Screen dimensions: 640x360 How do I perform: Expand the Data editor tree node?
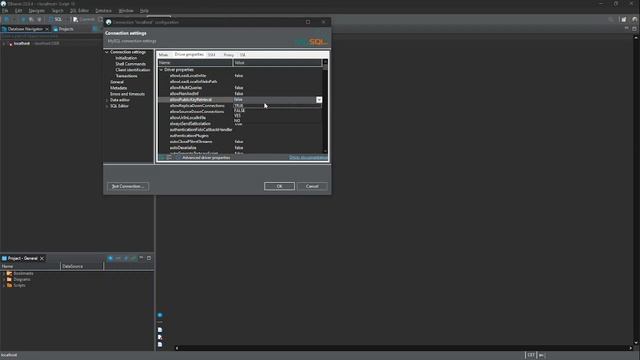coord(107,100)
